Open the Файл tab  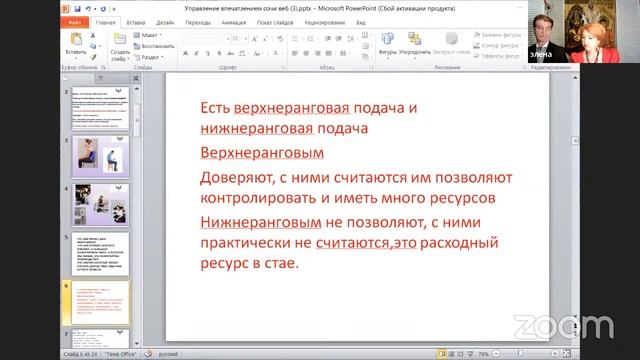point(75,22)
